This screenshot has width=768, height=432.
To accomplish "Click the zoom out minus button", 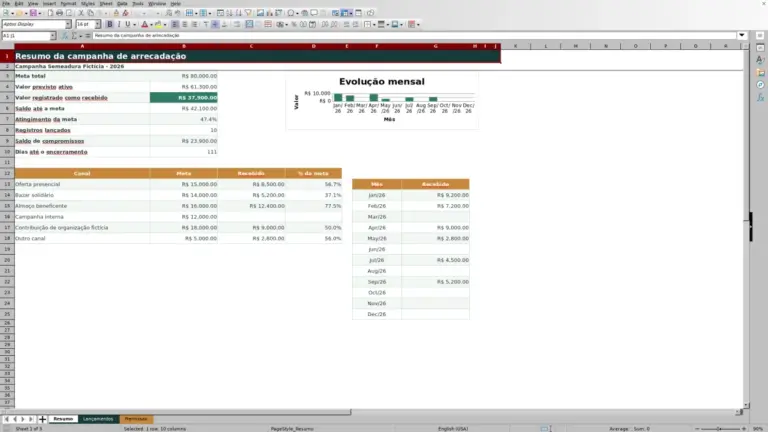I will [x=697, y=429].
